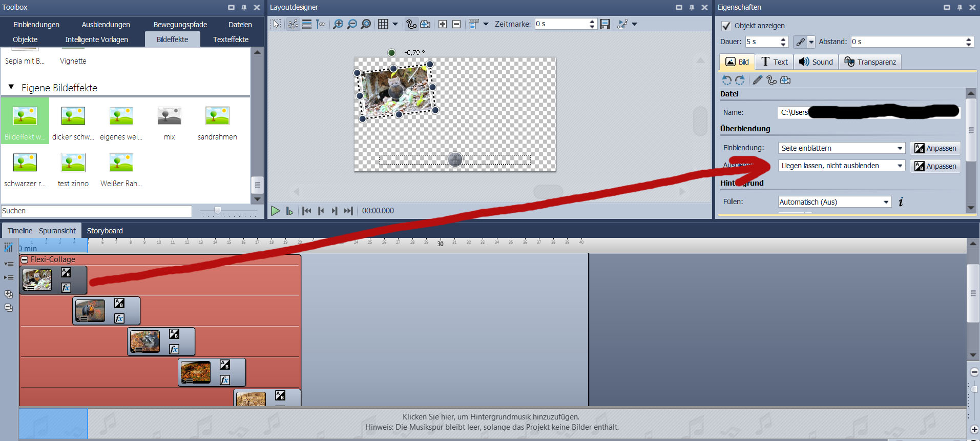Click the zoom out magnifier icon
The width and height of the screenshot is (980, 441).
[x=352, y=24]
